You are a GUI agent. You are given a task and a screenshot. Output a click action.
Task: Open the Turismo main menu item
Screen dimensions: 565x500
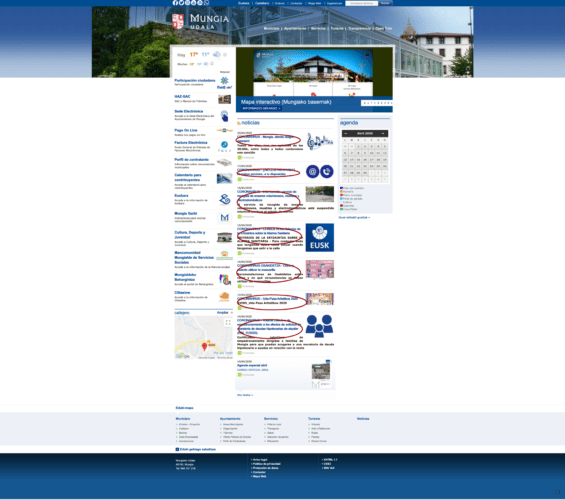[337, 28]
